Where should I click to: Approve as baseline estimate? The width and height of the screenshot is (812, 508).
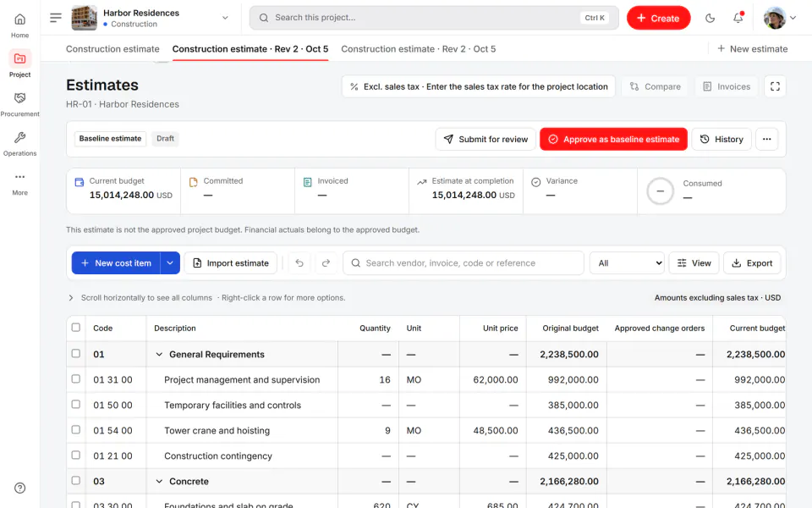coord(613,139)
